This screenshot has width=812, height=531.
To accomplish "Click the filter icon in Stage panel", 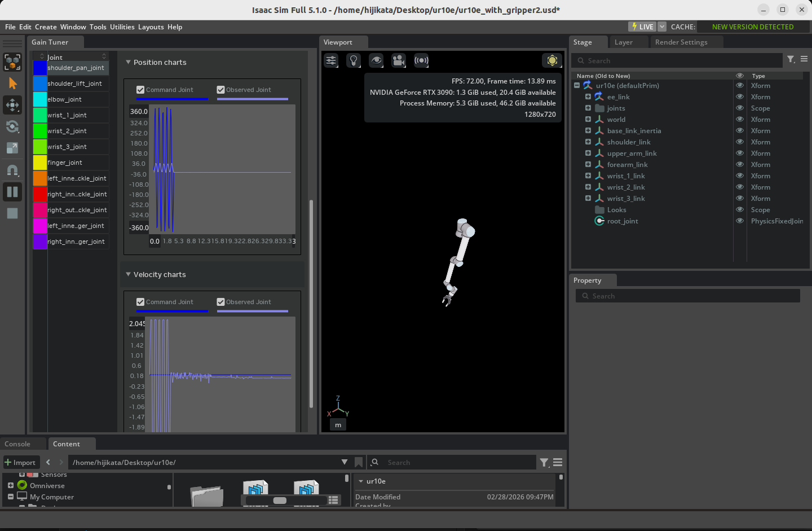I will tap(791, 59).
